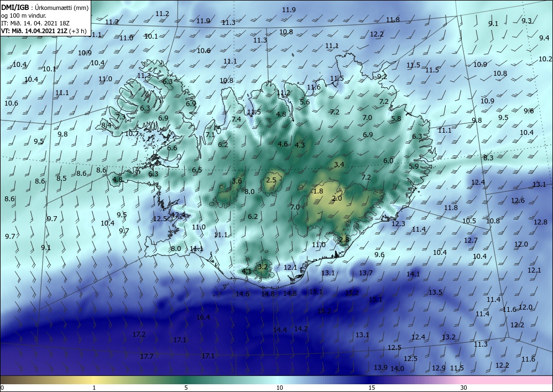Select the 'VT: Mið. 14.04.2021 21Z (+3 h)' line
553x392 pixels.
pos(44,30)
